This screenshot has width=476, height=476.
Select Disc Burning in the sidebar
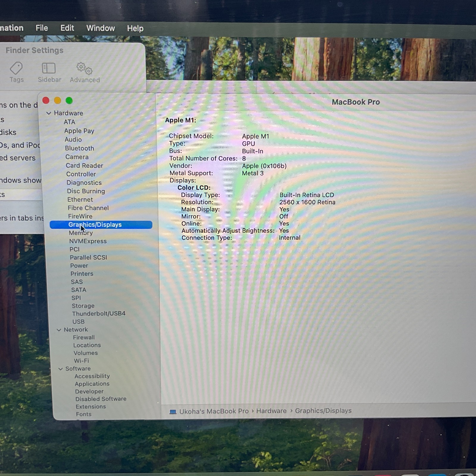click(86, 191)
